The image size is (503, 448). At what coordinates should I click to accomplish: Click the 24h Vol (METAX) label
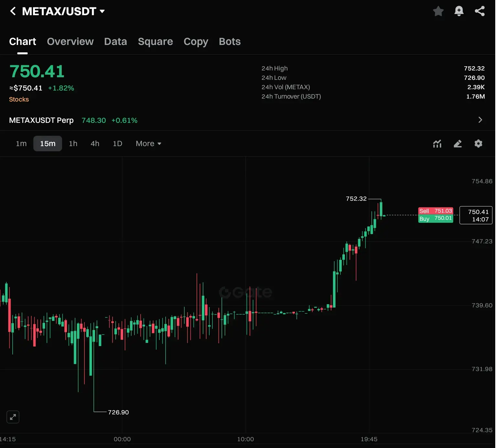286,87
